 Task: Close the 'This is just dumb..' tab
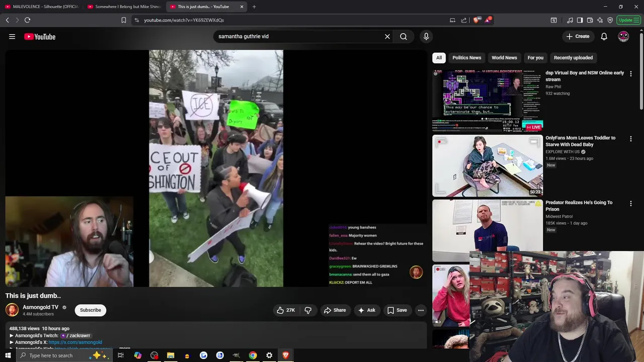(242, 7)
